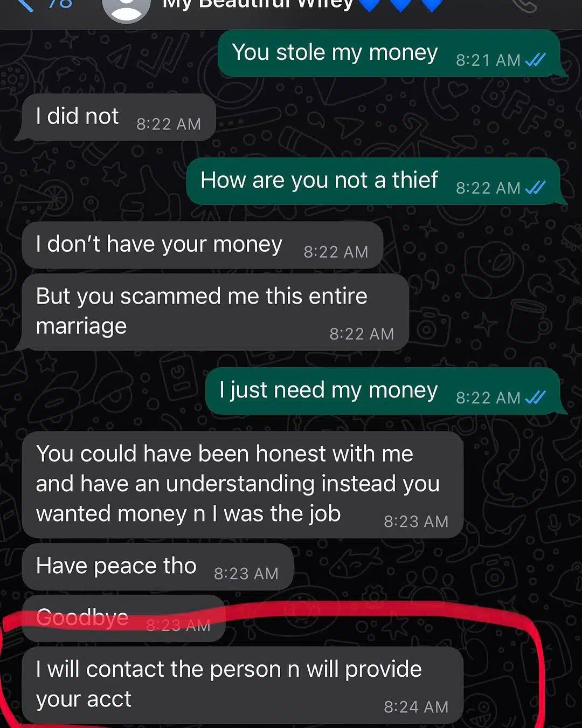Select 'I will contact the person' message
582x728 pixels.
242,685
